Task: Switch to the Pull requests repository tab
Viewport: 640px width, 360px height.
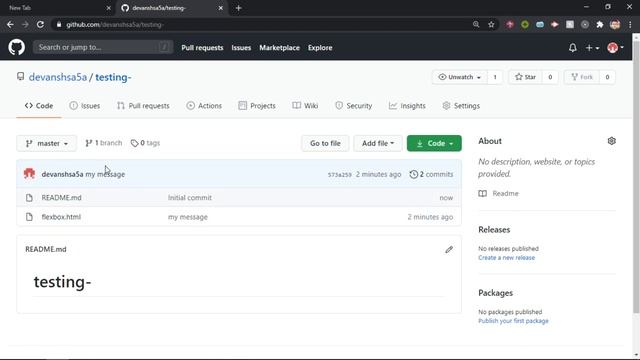Action: click(x=143, y=106)
